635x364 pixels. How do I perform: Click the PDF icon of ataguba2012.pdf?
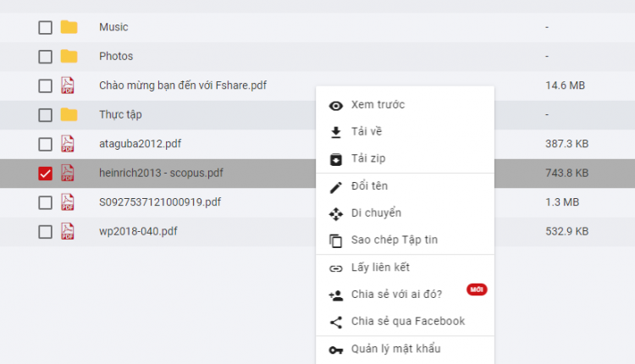pos(68,144)
